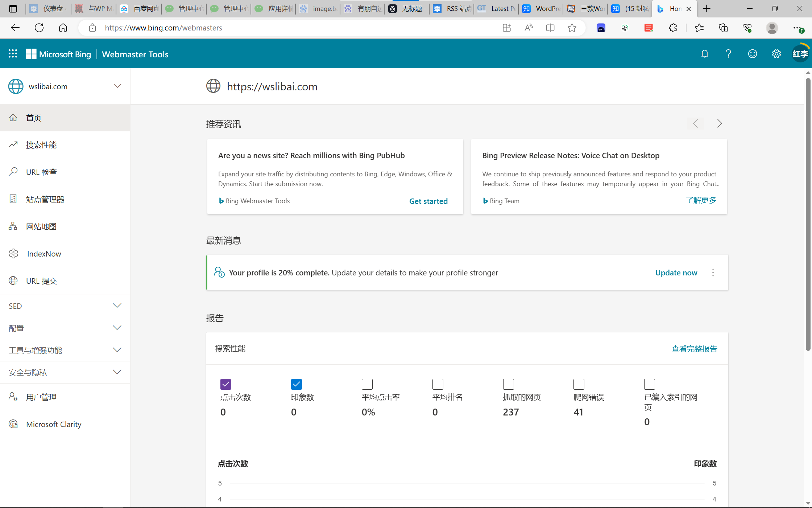Open more options on profile message
The height and width of the screenshot is (508, 812).
(x=713, y=273)
